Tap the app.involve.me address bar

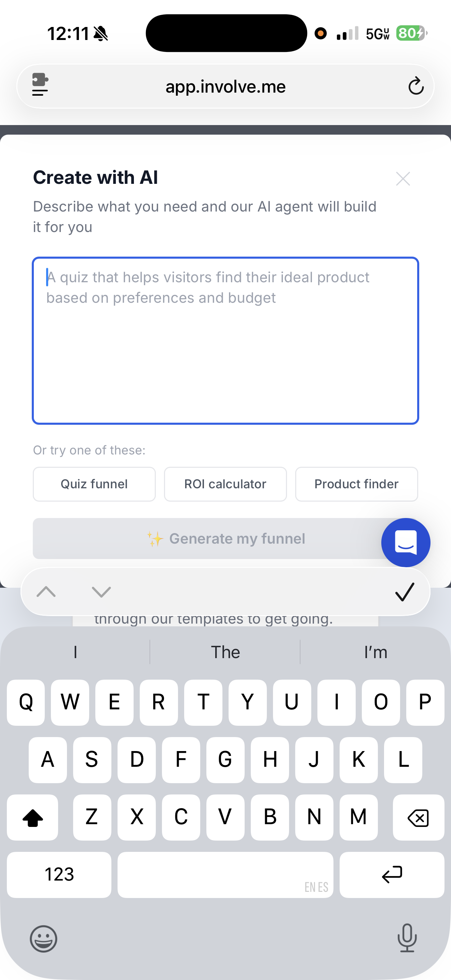pyautogui.click(x=225, y=86)
